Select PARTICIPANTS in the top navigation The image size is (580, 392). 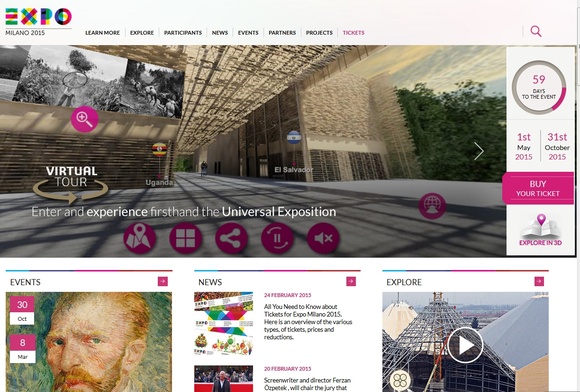pyautogui.click(x=183, y=33)
